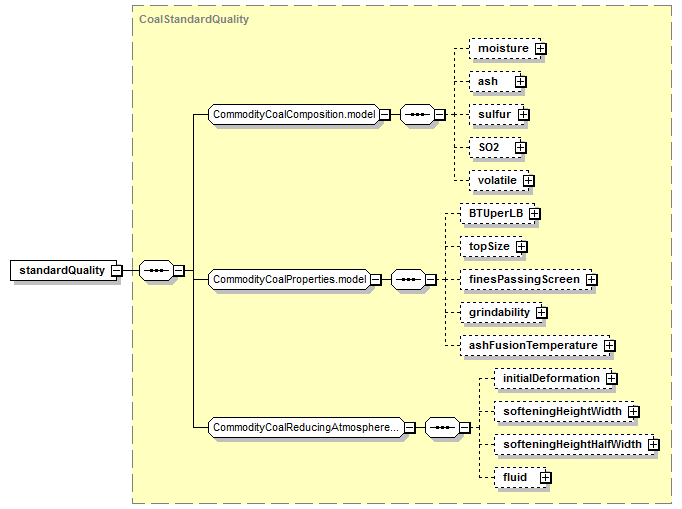Collapse the CommodityCoalProperties.model group
The height and width of the screenshot is (509, 682).
click(375, 279)
